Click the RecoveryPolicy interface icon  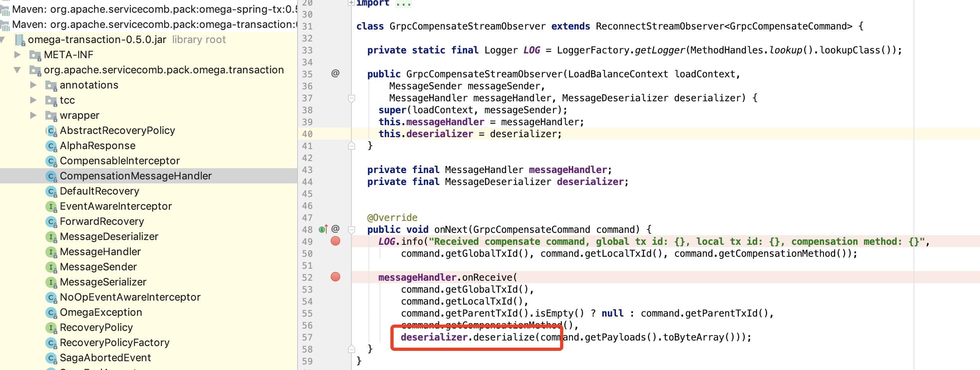pos(51,328)
